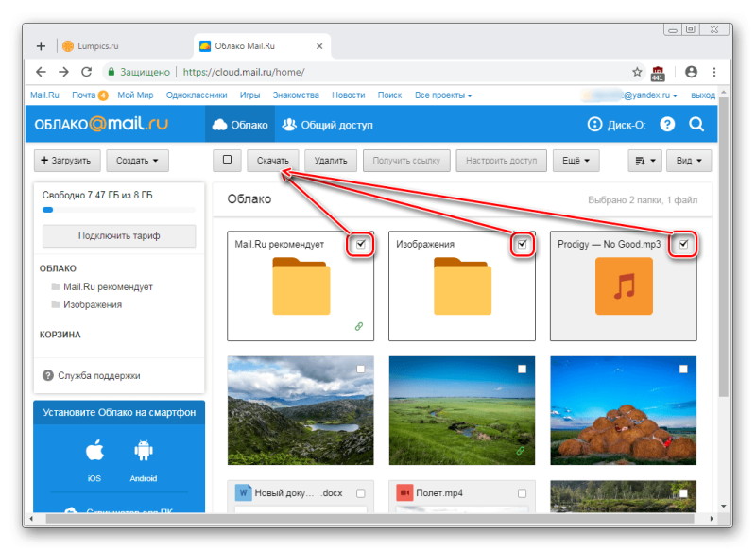
Task: Click the video icon of Полет.mp4
Action: point(404,492)
